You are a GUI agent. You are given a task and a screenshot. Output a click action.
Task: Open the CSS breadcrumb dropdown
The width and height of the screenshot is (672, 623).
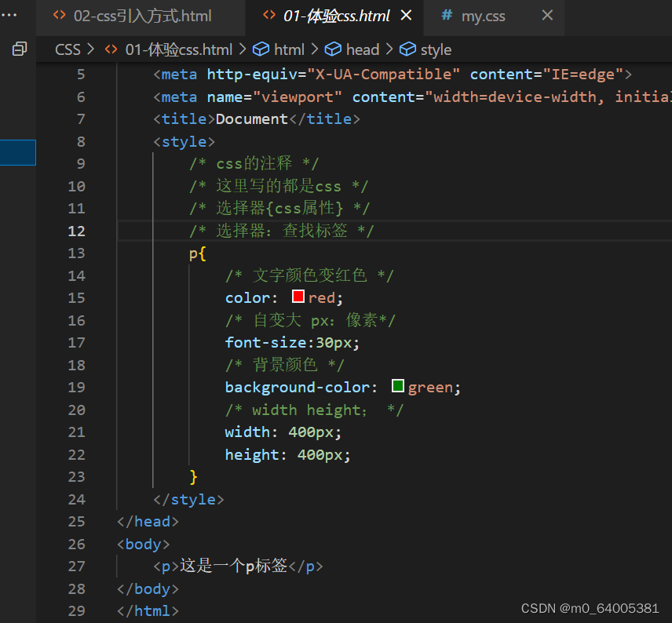pos(68,49)
